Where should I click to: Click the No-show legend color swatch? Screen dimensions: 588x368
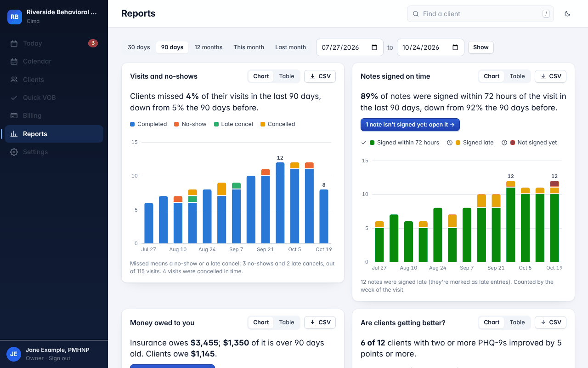[176, 124]
